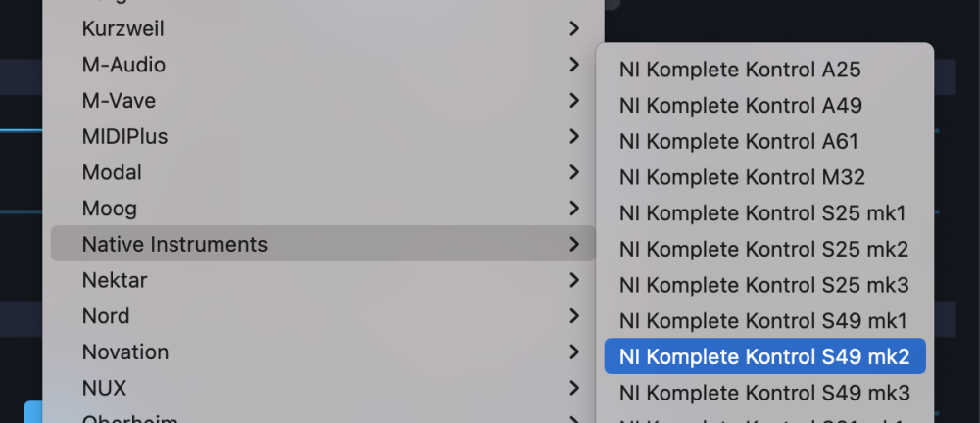This screenshot has height=423, width=980.
Task: Open the Modal manufacturer entry
Action: (323, 172)
